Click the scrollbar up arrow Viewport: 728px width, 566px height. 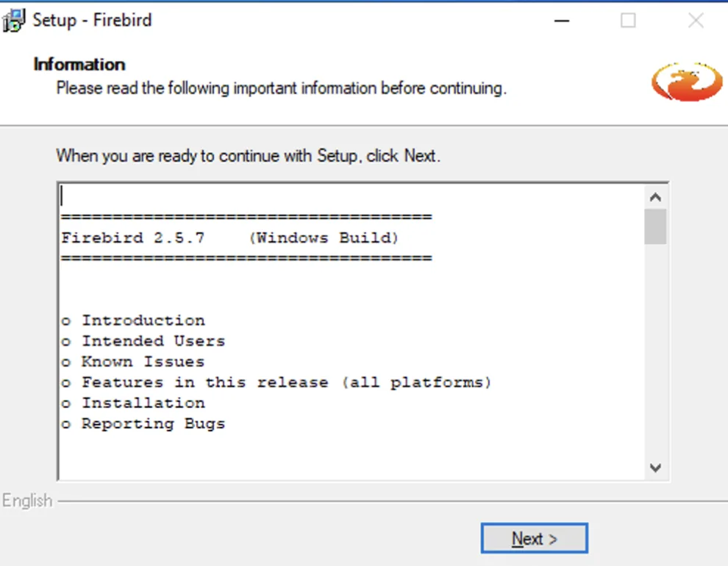(655, 198)
